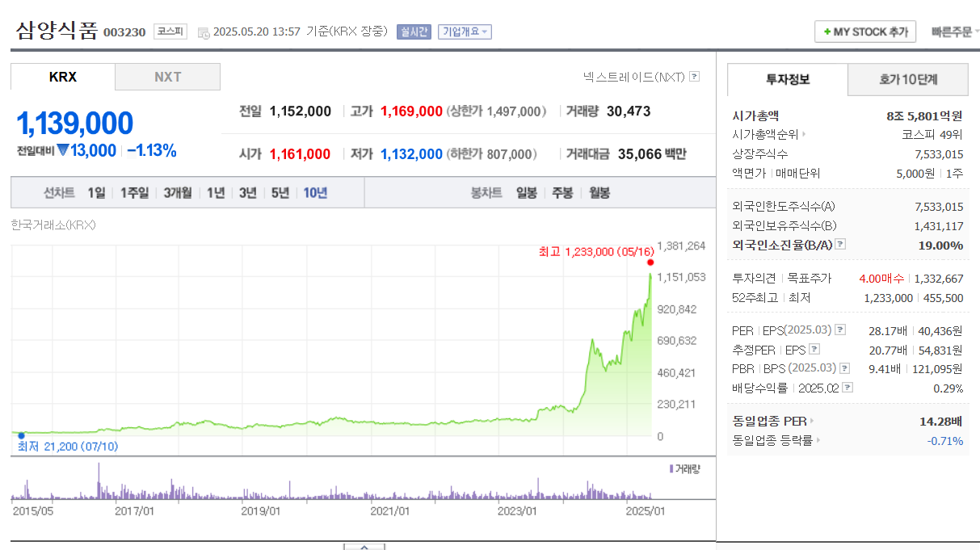This screenshot has width=980, height=550.
Task: Switch to 주봉 candlestick chart
Action: coord(562,193)
